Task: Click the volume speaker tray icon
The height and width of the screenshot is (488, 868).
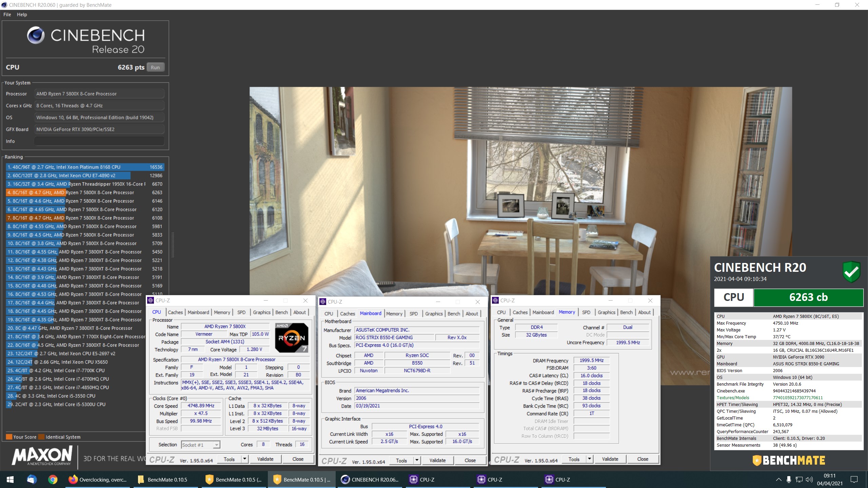Action: (809, 480)
